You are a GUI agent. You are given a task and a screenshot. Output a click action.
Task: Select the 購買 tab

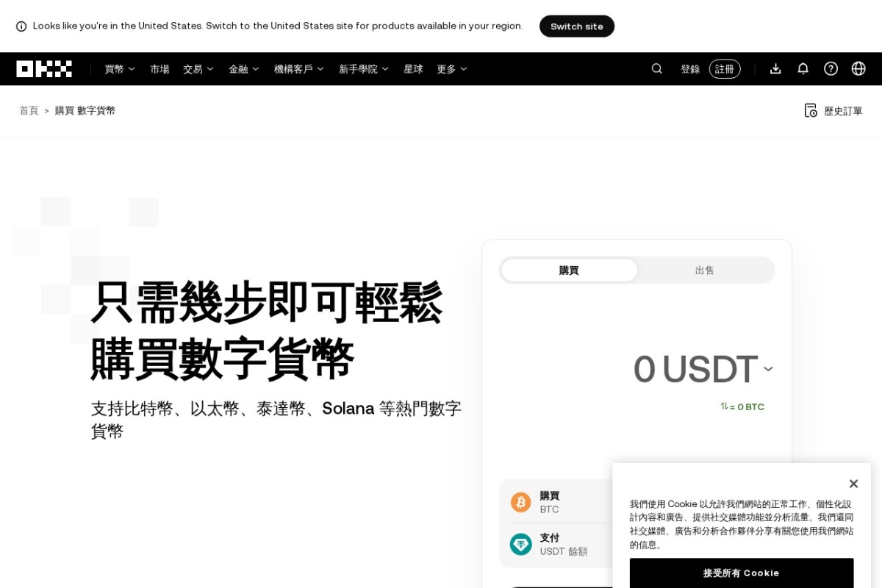point(569,270)
